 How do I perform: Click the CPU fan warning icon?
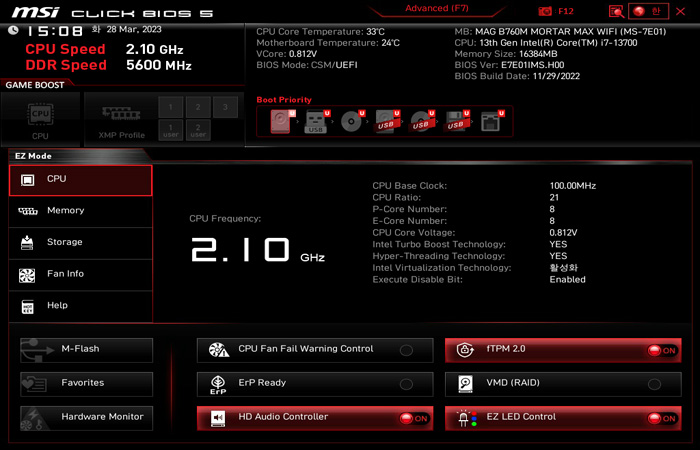tap(219, 350)
